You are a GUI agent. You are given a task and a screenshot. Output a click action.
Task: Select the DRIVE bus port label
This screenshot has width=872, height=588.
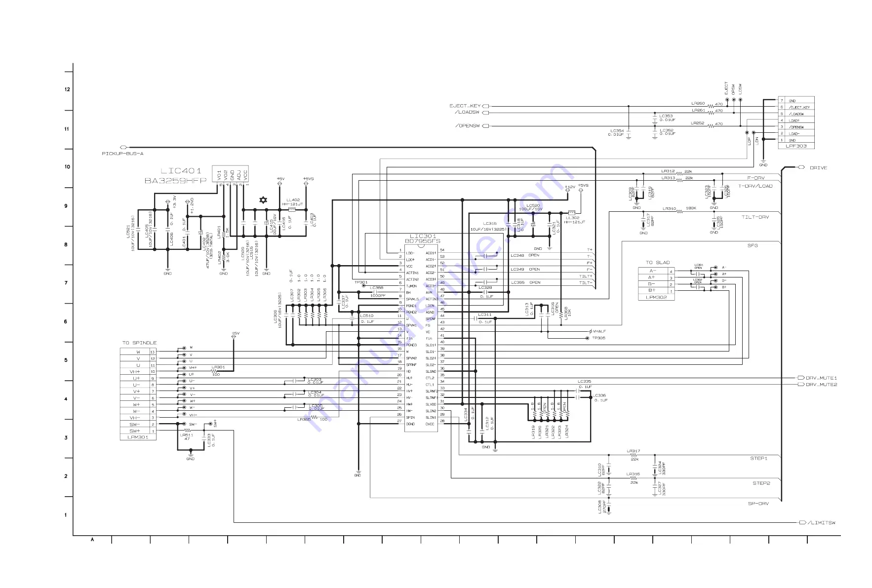point(818,168)
